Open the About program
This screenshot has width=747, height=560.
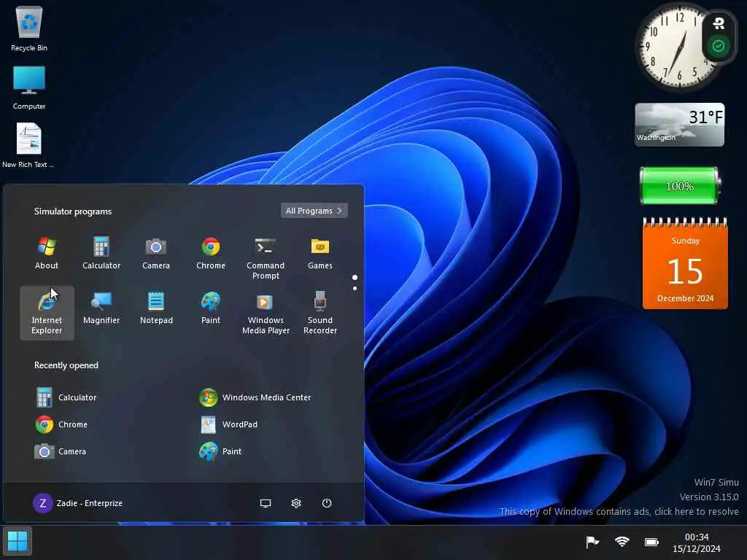(47, 254)
